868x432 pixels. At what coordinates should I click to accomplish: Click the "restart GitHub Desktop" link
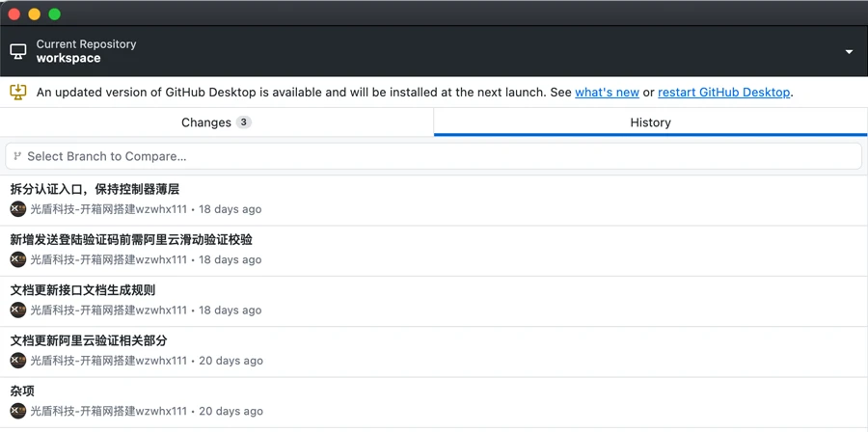click(x=723, y=93)
